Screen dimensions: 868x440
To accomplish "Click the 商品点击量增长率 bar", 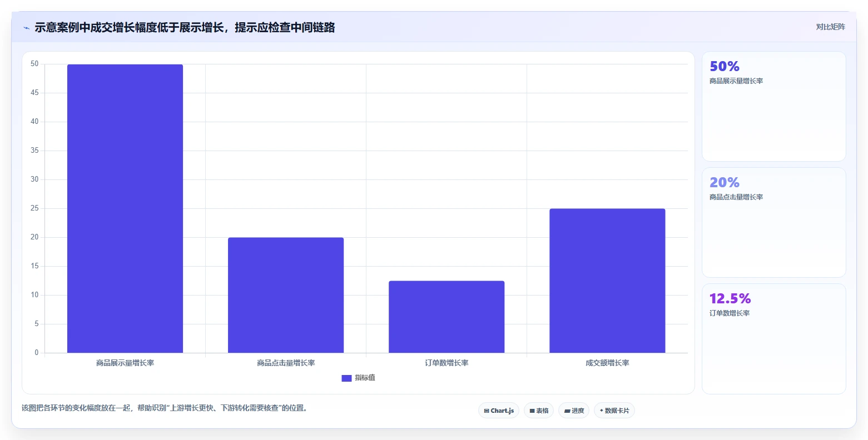I will click(286, 295).
